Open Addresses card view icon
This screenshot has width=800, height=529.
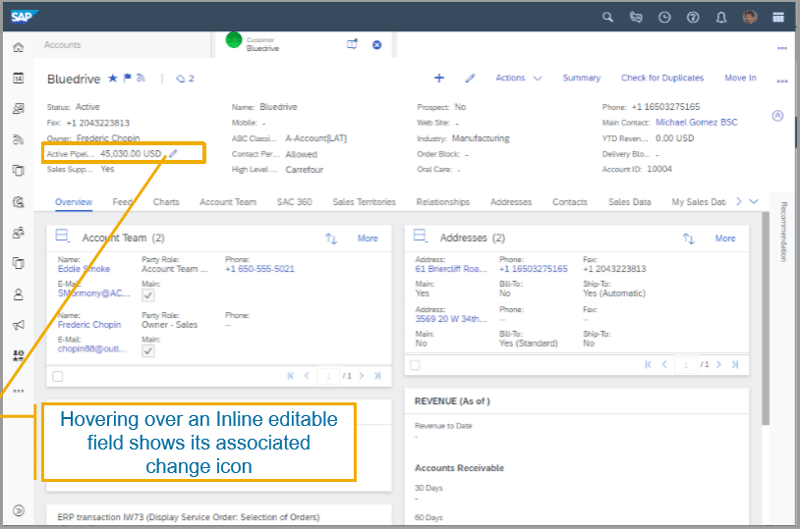(x=420, y=236)
